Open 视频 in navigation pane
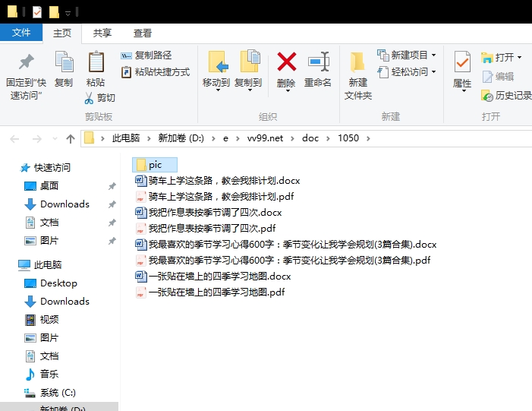 tap(42, 320)
